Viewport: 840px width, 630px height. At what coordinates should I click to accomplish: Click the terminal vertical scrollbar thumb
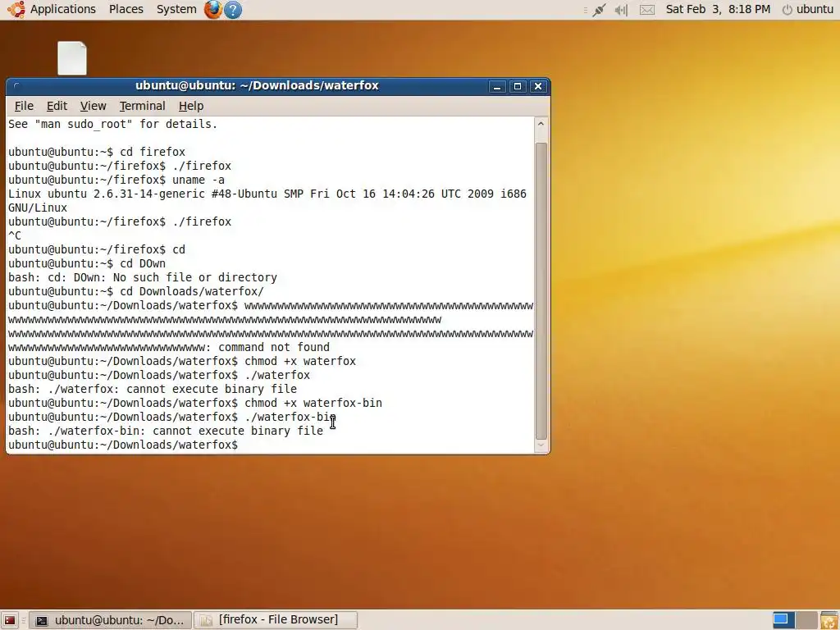[x=541, y=291]
